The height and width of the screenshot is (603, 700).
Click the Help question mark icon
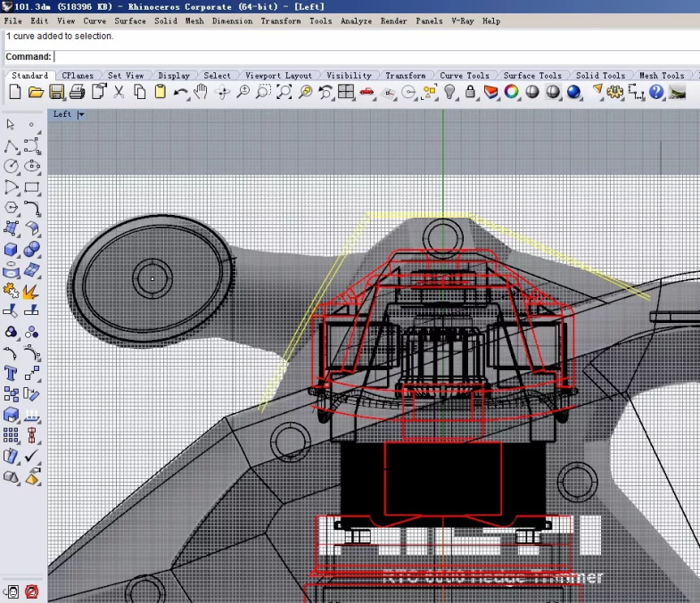(657, 92)
